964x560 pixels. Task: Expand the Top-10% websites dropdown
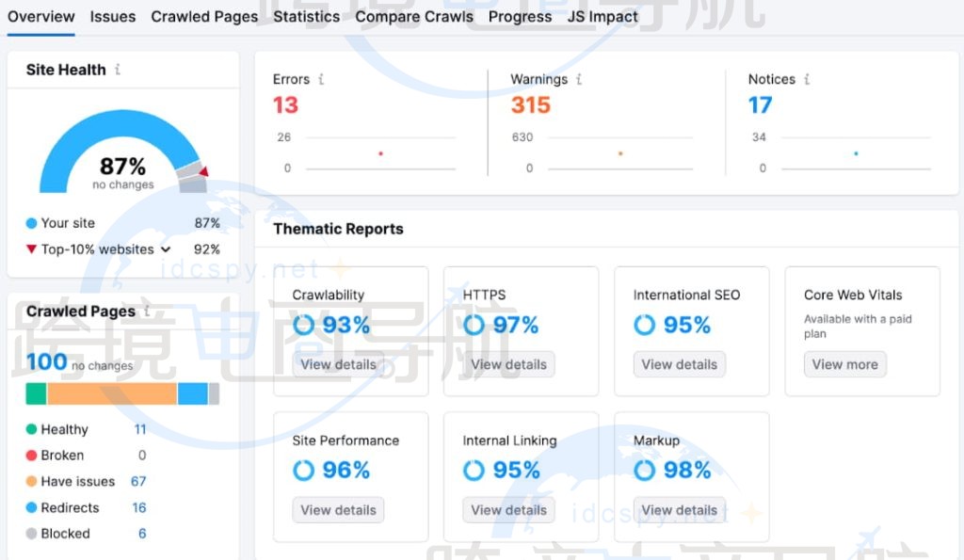(x=167, y=249)
